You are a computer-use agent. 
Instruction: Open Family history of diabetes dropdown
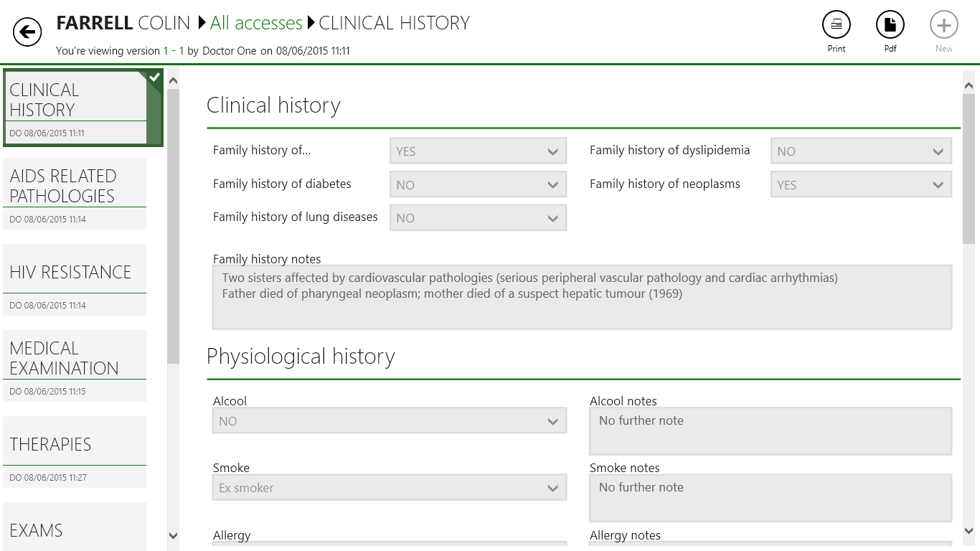[x=478, y=184]
